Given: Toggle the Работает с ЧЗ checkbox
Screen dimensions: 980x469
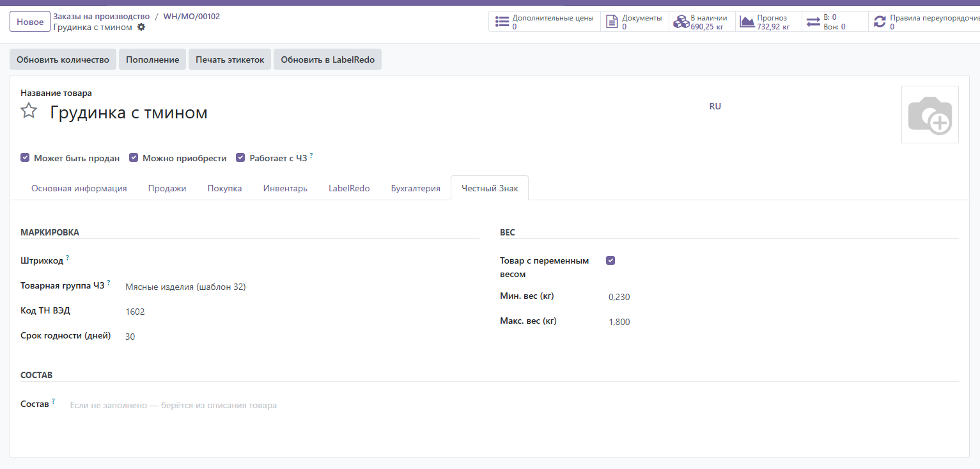Looking at the screenshot, I should click(x=240, y=157).
